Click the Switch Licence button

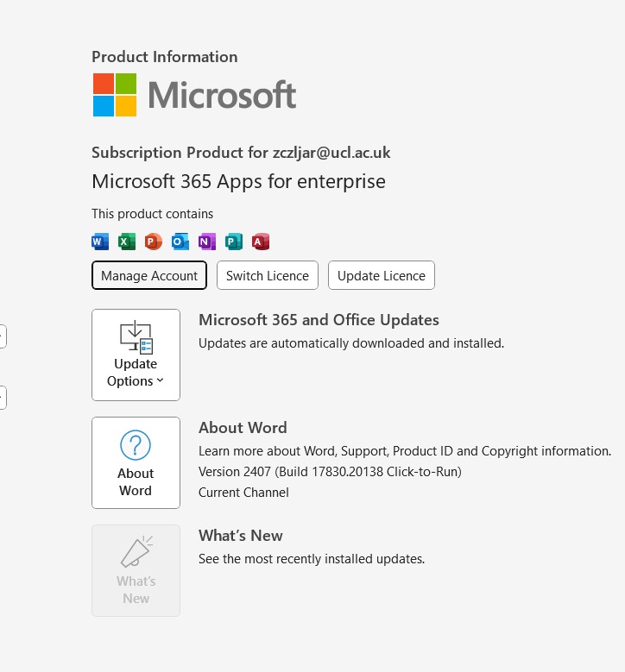(268, 275)
